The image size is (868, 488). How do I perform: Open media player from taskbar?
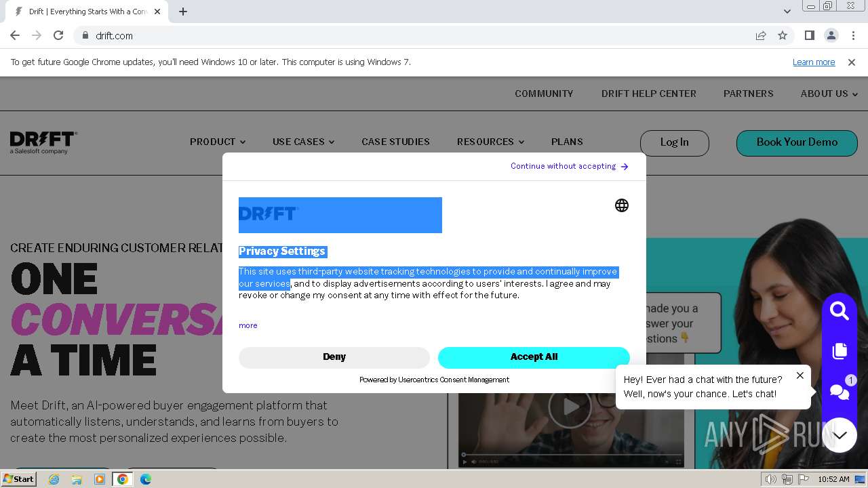[100, 479]
